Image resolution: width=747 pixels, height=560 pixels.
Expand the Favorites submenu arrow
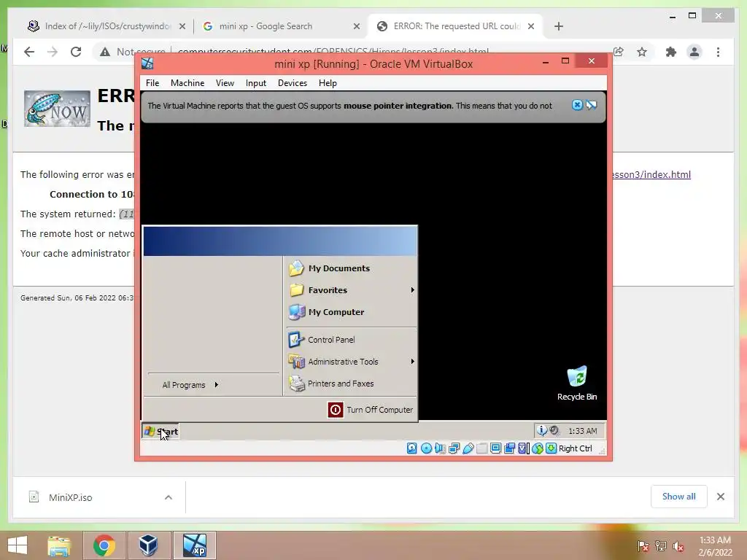click(x=412, y=290)
